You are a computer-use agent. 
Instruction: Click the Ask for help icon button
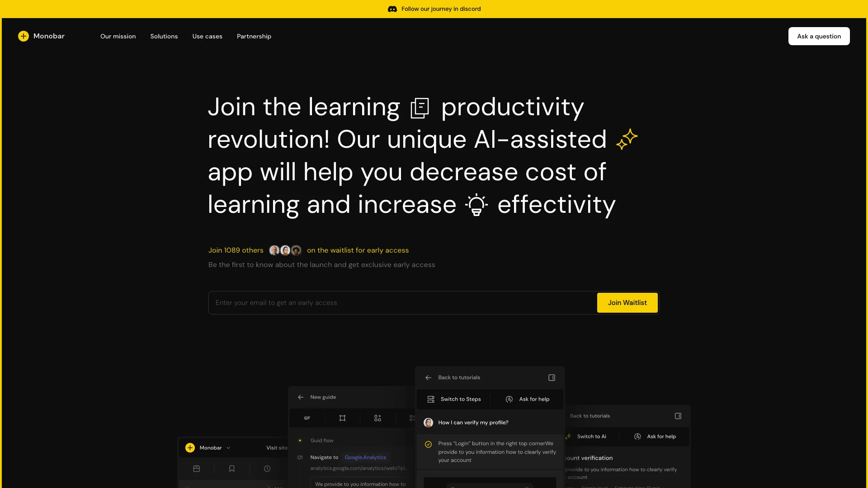[x=509, y=399]
